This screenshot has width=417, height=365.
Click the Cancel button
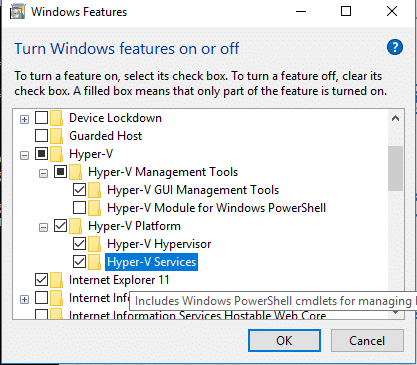(367, 341)
